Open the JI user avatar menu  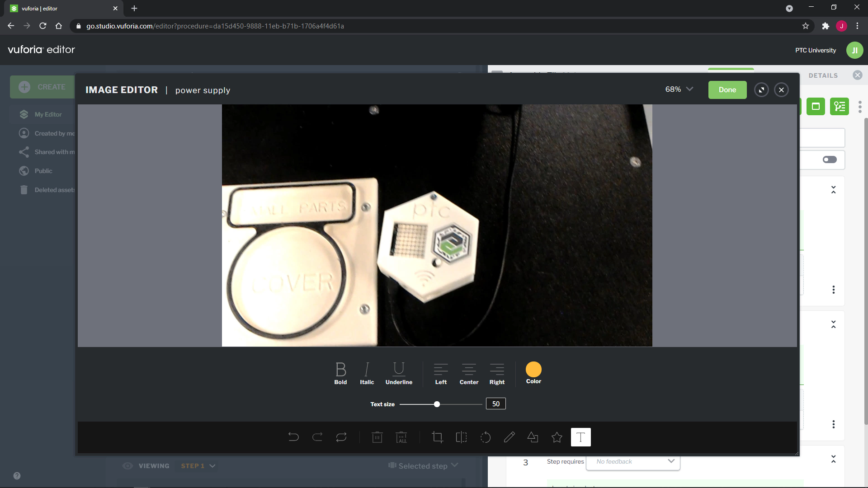[x=854, y=50]
